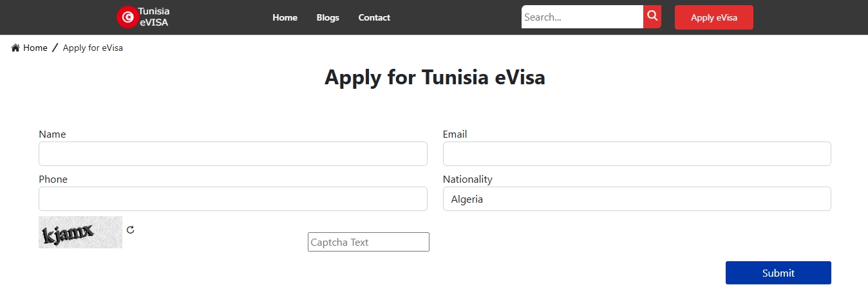
Task: Focus the Phone number input field
Action: (x=232, y=199)
